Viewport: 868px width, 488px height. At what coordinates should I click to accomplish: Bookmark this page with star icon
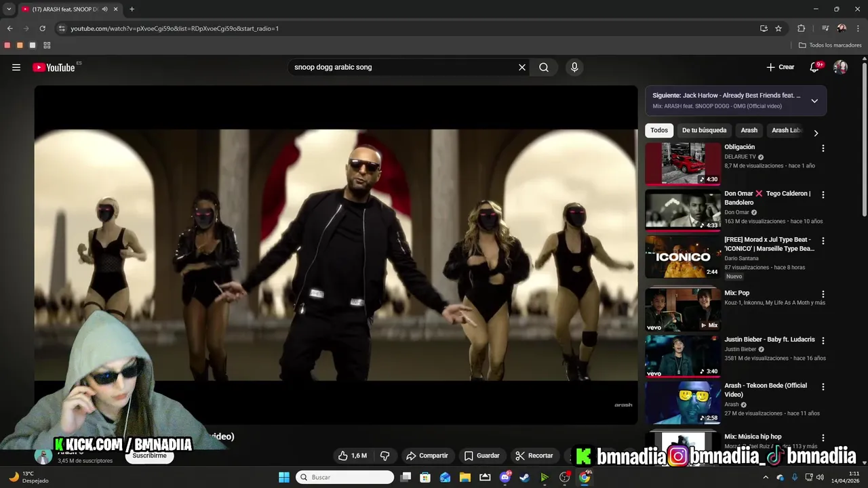[x=778, y=28]
